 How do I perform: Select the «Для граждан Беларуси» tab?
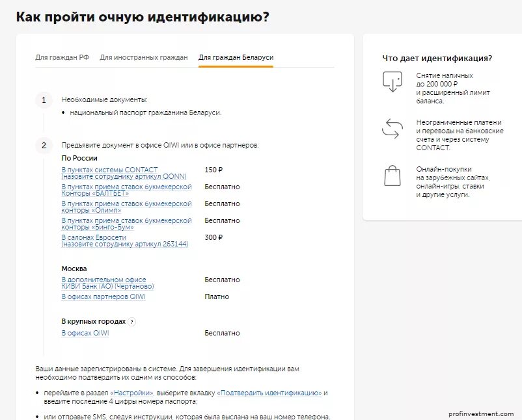click(236, 57)
